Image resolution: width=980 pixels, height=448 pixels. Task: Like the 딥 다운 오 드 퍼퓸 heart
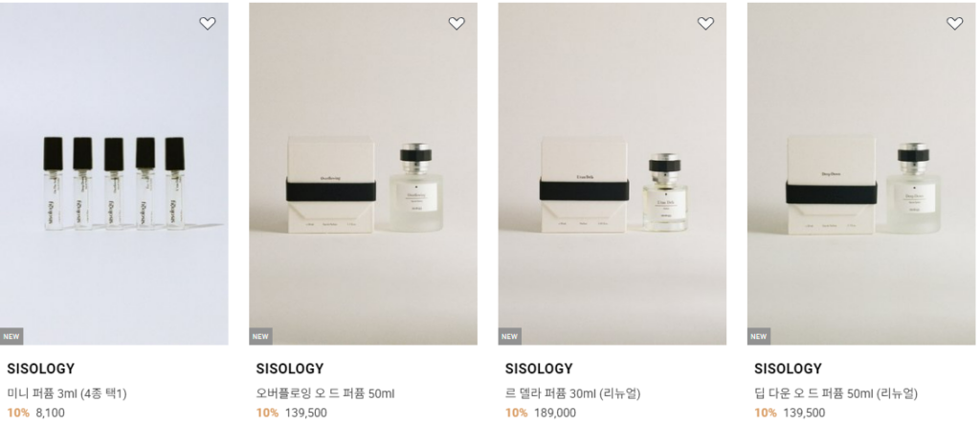click(x=954, y=24)
